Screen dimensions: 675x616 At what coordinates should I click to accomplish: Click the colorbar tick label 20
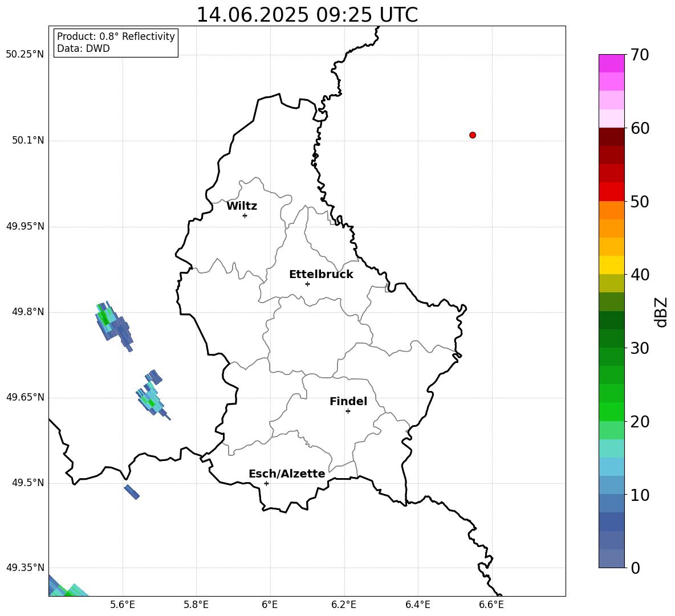(640, 422)
